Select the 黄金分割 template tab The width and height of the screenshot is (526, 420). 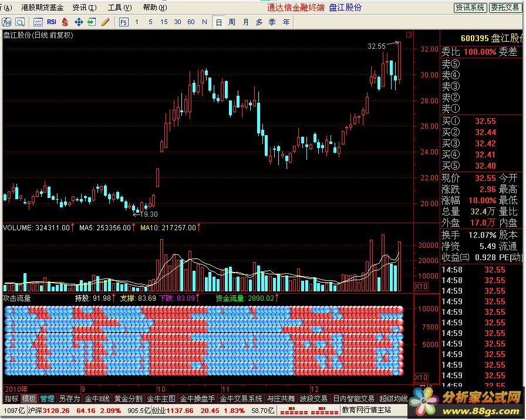point(128,399)
